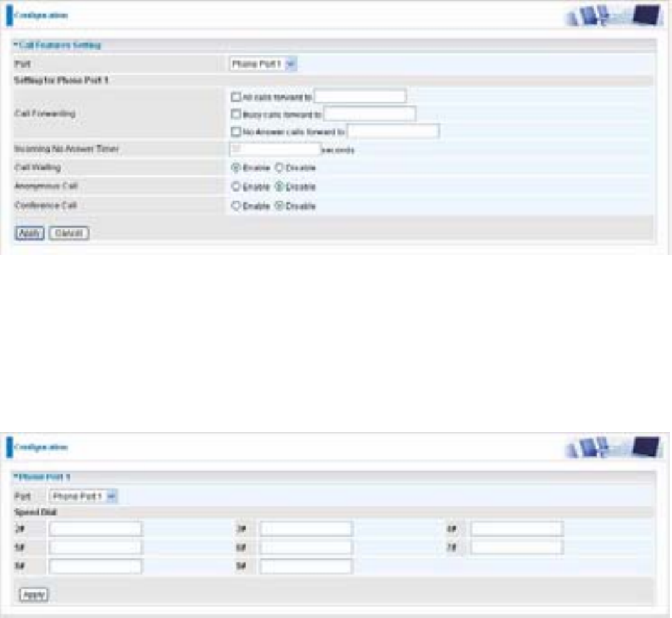
Task: Cancel the Call Features changes
Action: click(68, 233)
